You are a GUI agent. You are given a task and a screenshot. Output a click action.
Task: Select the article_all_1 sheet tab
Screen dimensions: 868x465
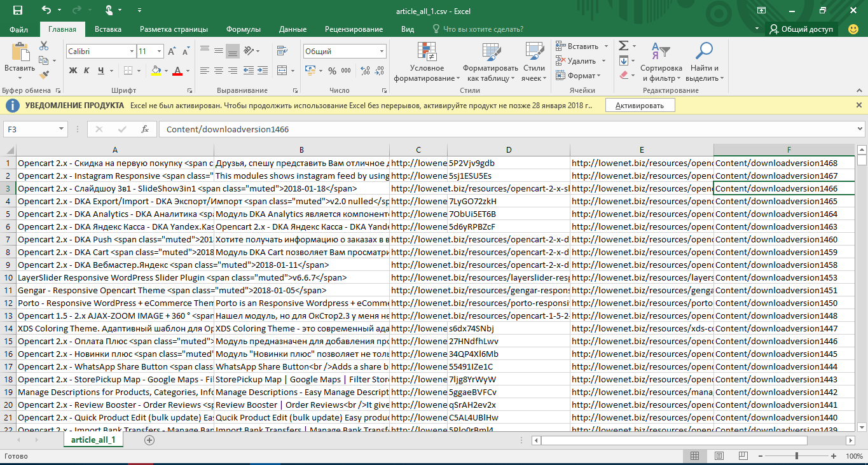click(93, 440)
